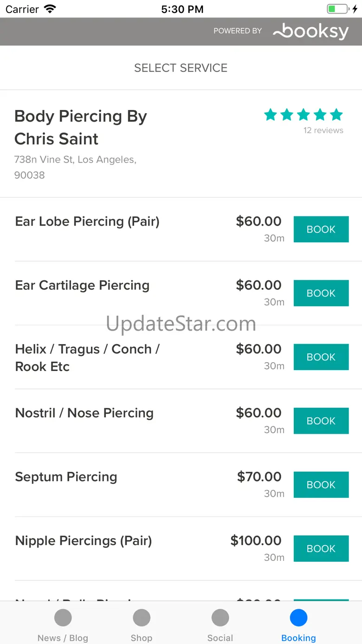This screenshot has height=644, width=362.
Task: Book Helix / Tragus / Conch service
Action: (x=321, y=357)
